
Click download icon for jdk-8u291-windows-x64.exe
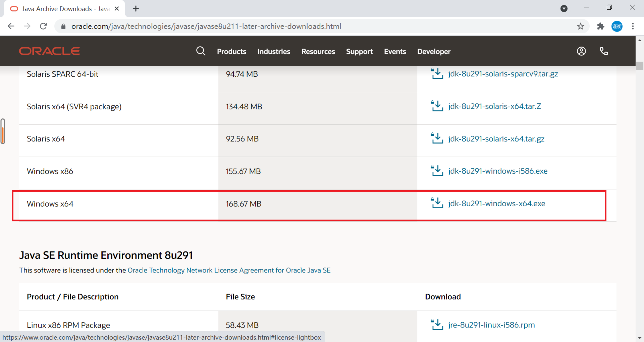[437, 203]
